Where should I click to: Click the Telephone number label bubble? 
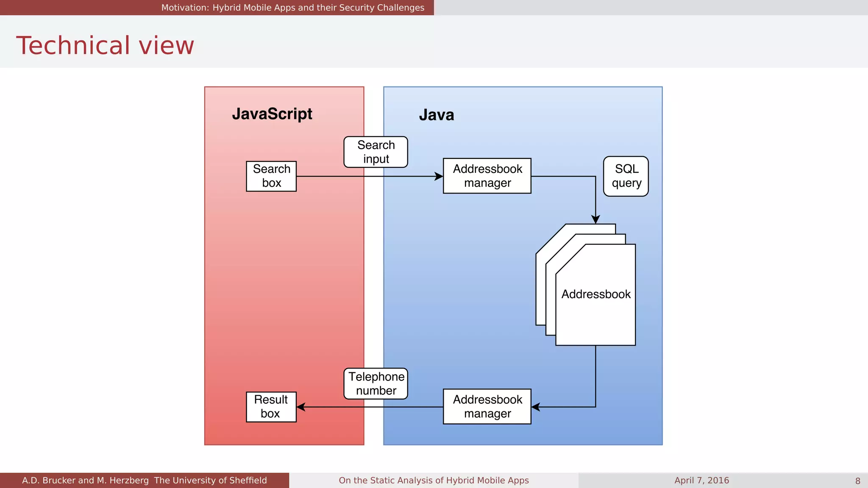pos(376,383)
